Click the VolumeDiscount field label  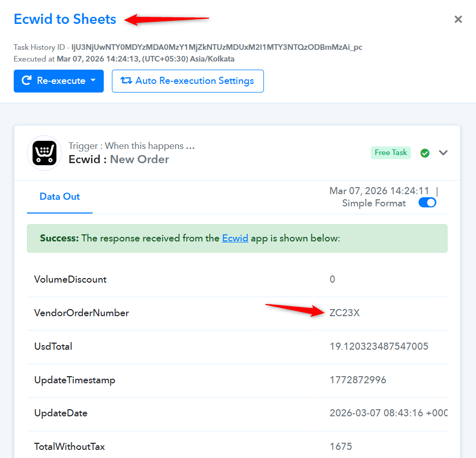pyautogui.click(x=70, y=279)
